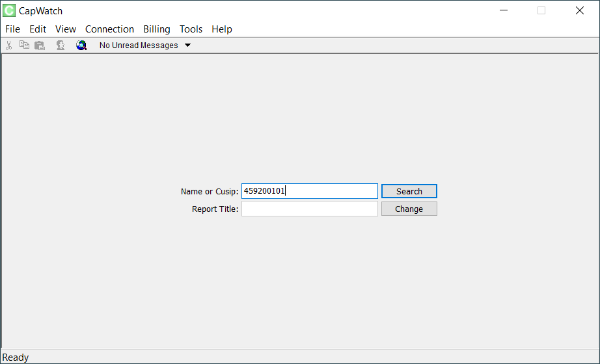This screenshot has width=600, height=364.
Task: Open the Connection menu
Action: [109, 29]
